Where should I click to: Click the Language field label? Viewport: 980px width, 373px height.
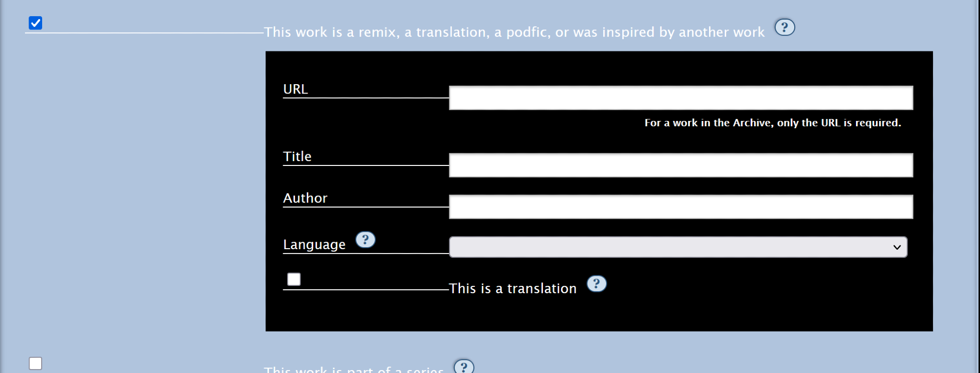coord(314,244)
